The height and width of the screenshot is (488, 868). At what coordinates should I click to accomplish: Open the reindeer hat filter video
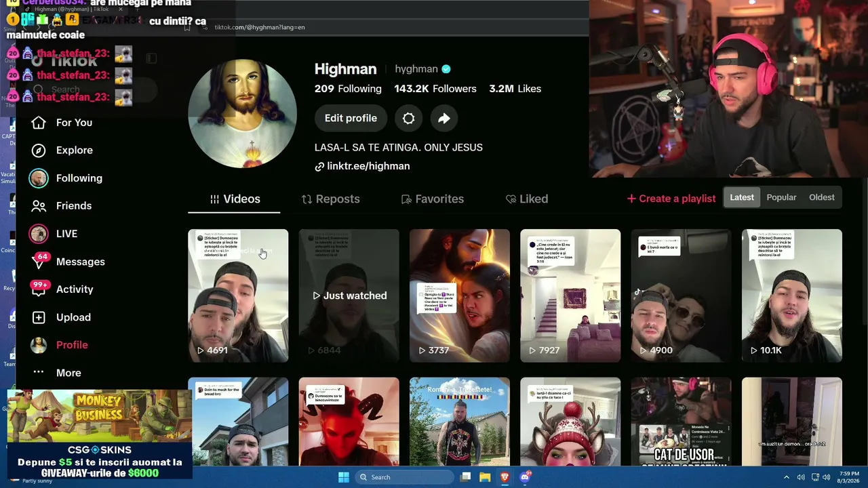(570, 422)
